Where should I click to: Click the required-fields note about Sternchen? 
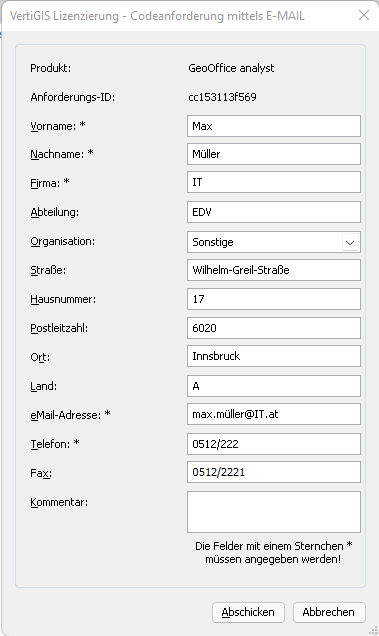point(273,552)
